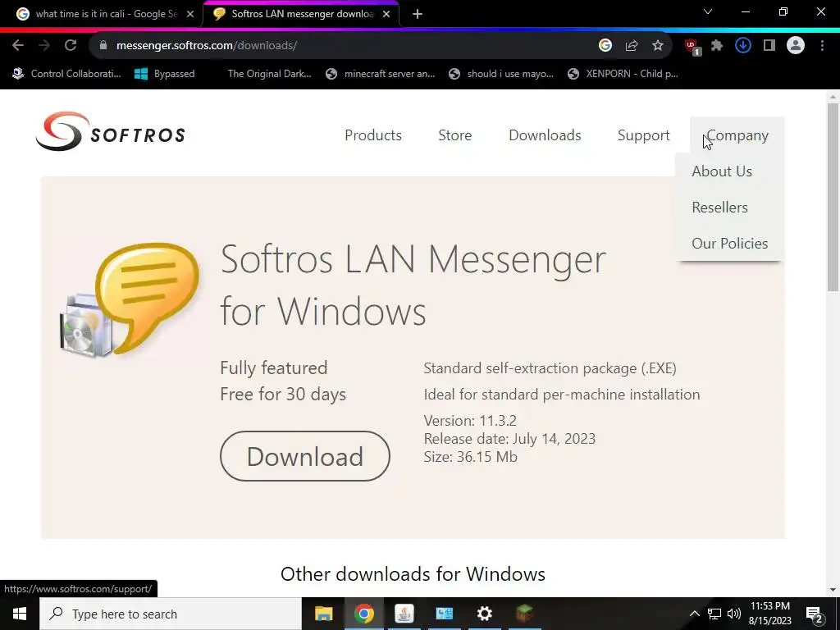Viewport: 840px width, 630px height.
Task: Select Our Policies from Company menu
Action: click(x=729, y=243)
